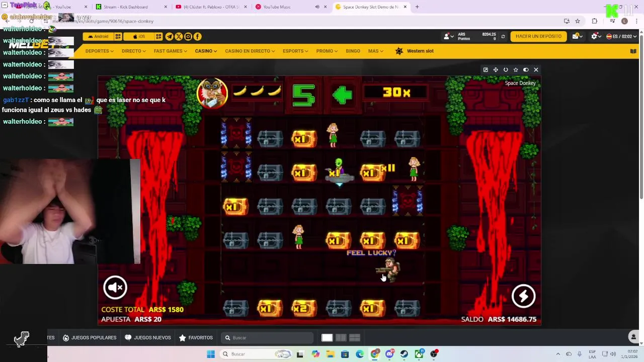The width and height of the screenshot is (644, 362).
Task: Open a new browser tab
Action: (x=417, y=7)
